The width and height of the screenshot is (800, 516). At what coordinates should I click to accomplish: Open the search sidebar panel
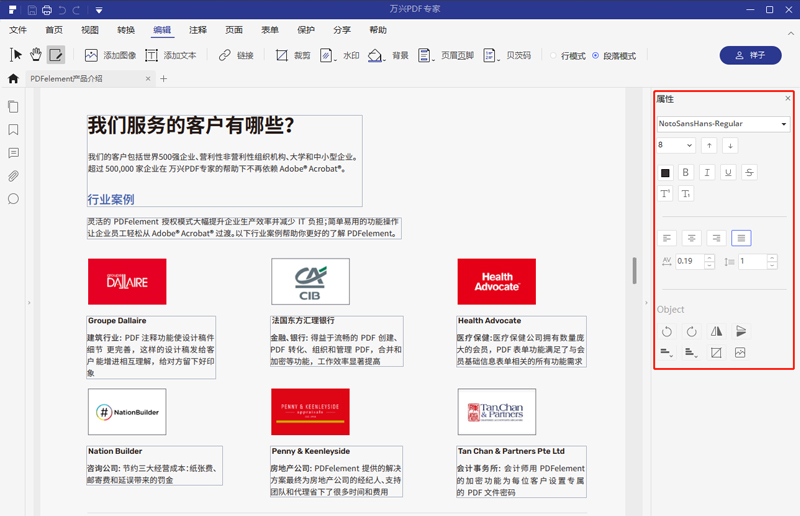(13, 199)
